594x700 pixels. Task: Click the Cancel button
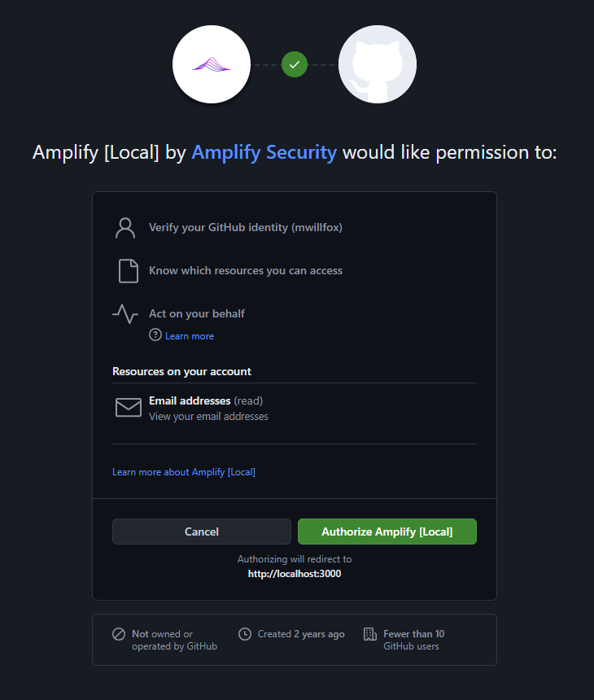tap(201, 531)
